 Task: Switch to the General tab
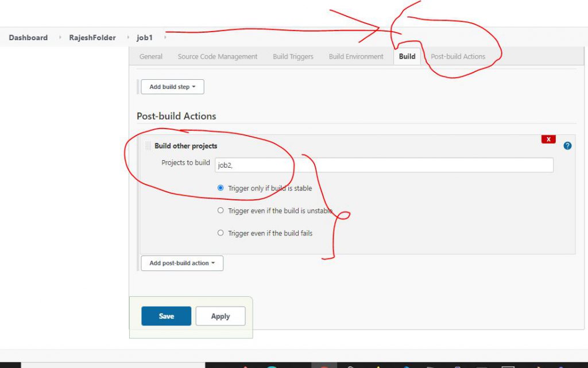[151, 57]
